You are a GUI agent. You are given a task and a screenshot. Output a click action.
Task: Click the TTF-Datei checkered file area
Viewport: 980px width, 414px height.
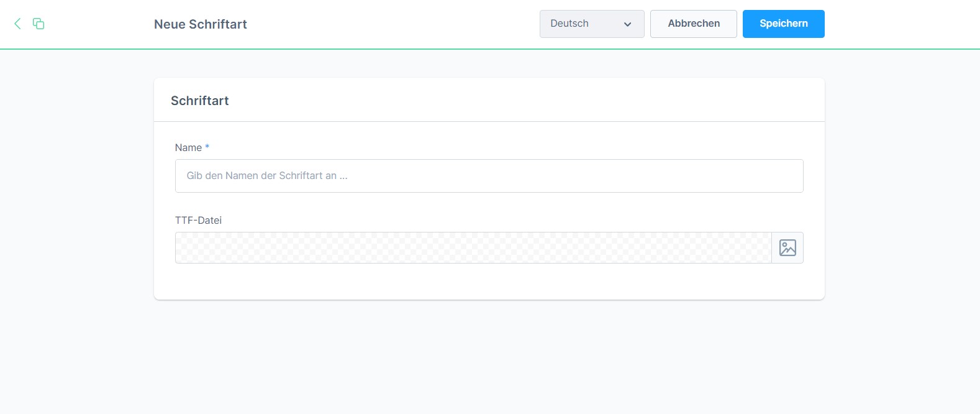473,247
